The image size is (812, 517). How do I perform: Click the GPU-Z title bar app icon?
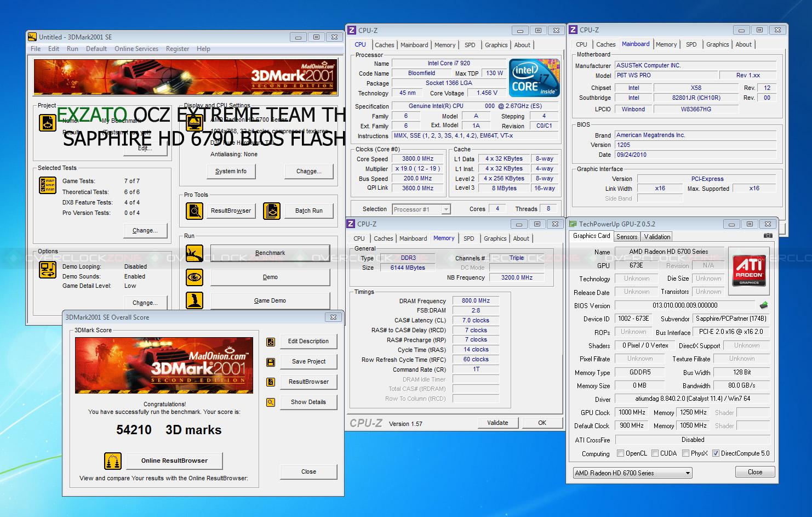573,224
